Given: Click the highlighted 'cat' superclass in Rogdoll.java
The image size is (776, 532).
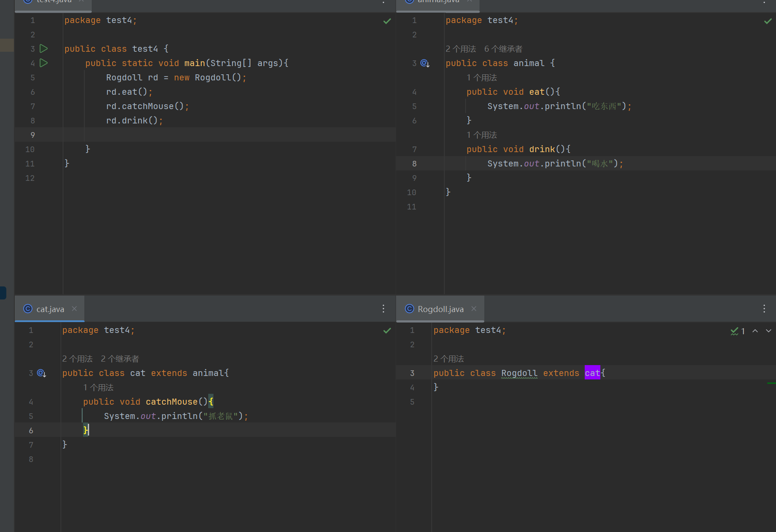Looking at the screenshot, I should pos(592,373).
